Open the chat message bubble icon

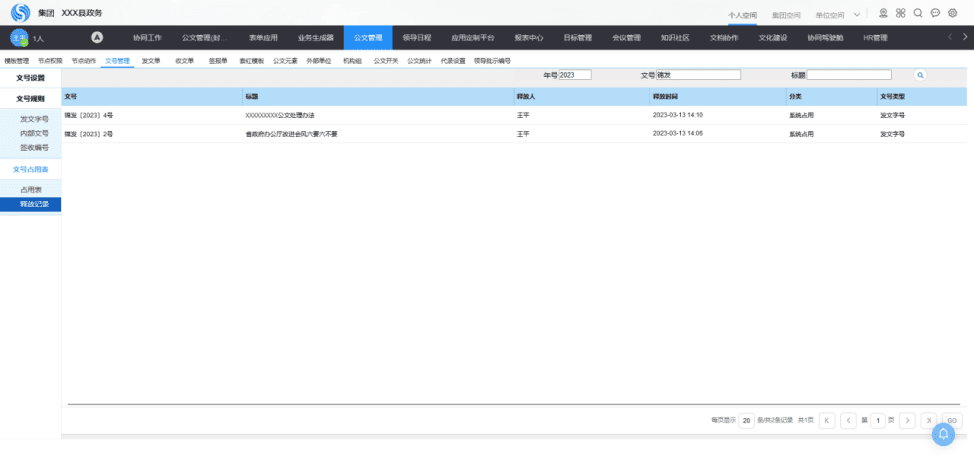(935, 13)
